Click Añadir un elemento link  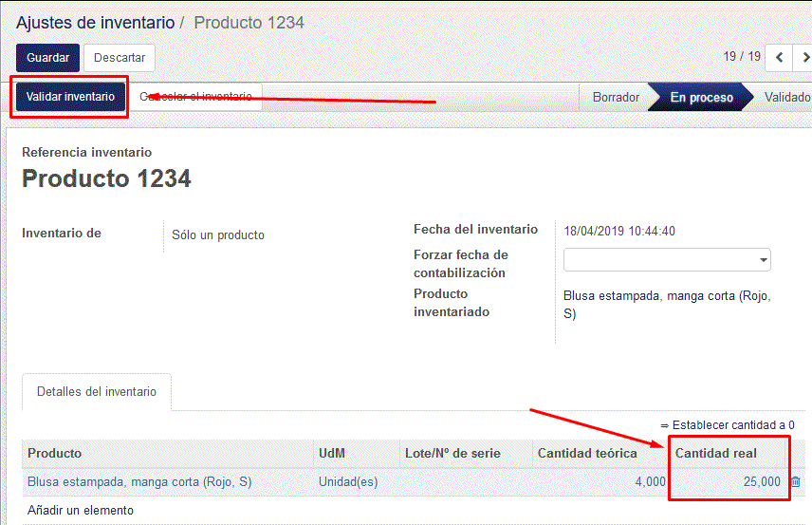[x=81, y=511]
